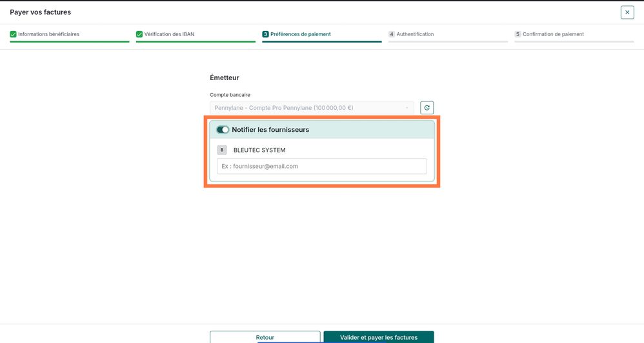Open the Confirmation de paiement step
The width and height of the screenshot is (644, 343).
click(x=553, y=34)
